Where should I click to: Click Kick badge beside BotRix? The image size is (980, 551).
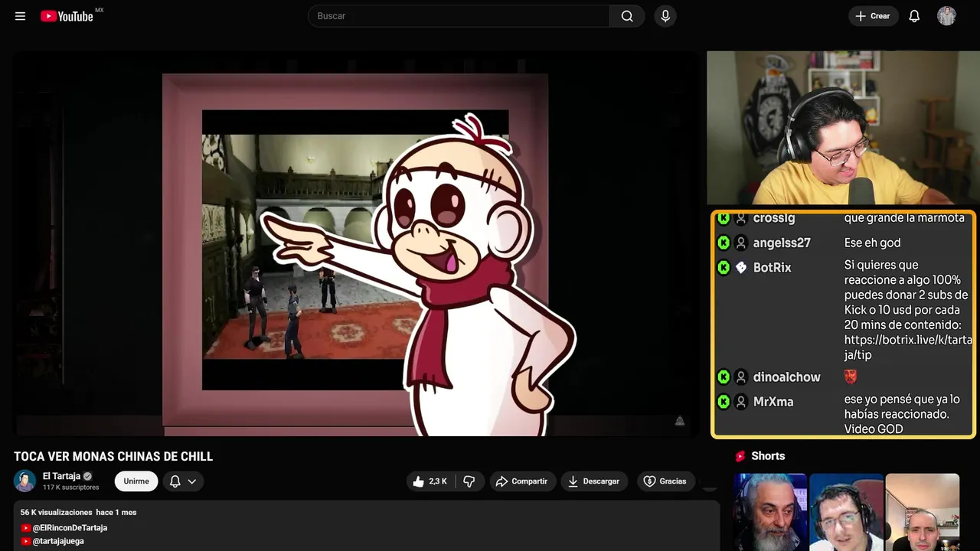(724, 267)
